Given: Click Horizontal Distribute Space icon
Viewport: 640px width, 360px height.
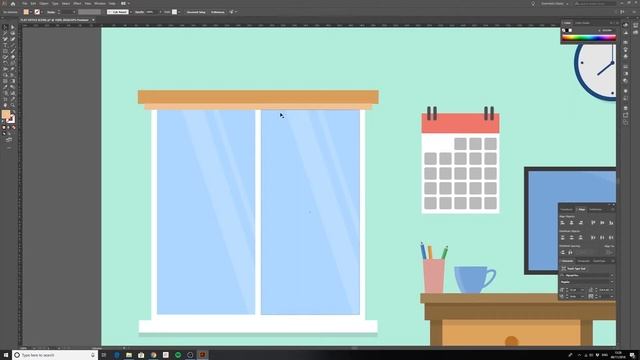Looking at the screenshot, I should coord(570,252).
